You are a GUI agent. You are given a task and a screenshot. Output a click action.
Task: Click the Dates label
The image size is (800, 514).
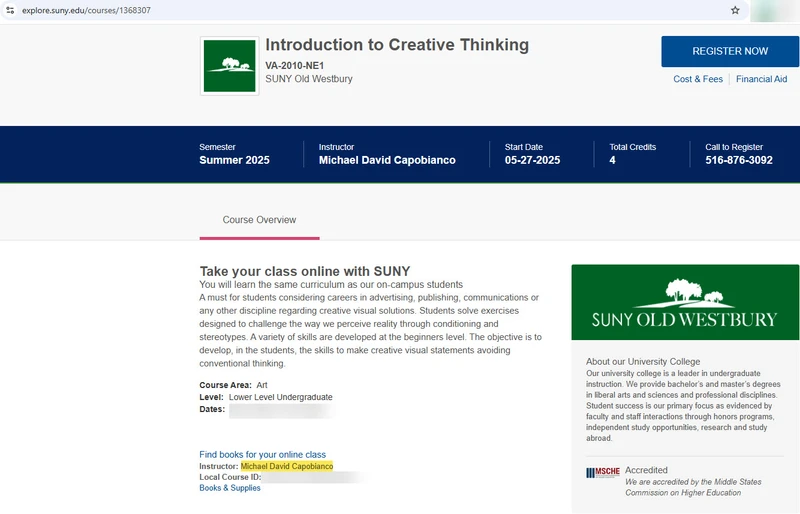[212, 409]
